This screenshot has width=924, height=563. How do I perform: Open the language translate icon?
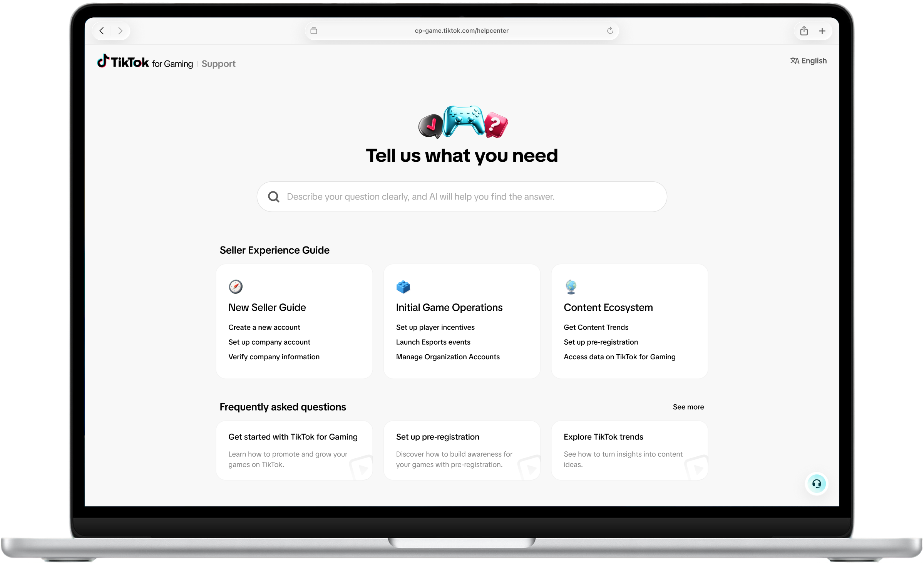pos(795,61)
